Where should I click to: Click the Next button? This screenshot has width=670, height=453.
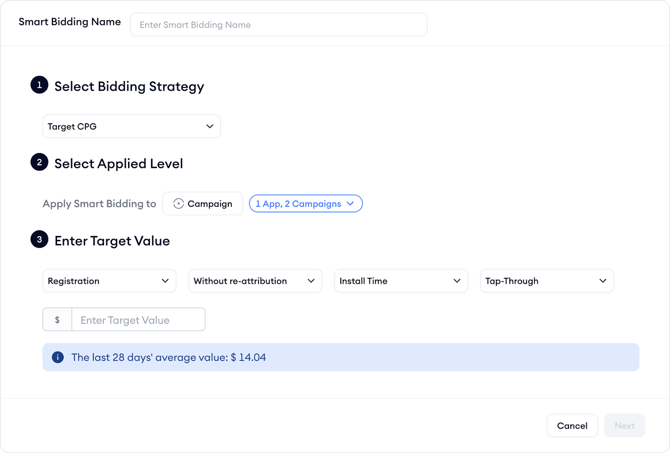click(x=624, y=426)
